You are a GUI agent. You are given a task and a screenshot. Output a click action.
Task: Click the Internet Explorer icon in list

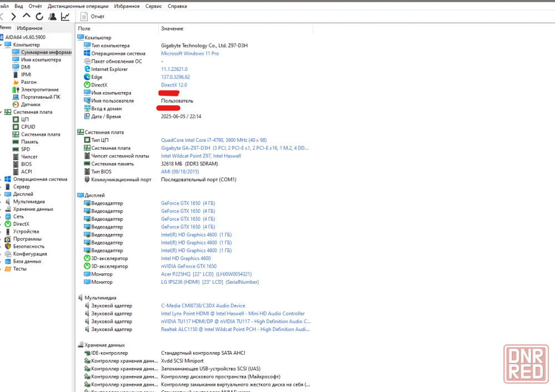pos(87,69)
